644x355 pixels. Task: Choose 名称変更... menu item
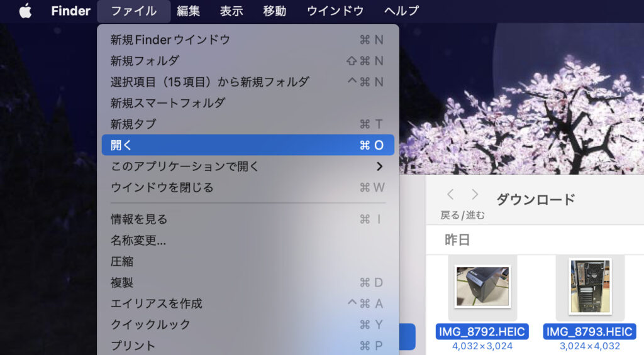248,240
